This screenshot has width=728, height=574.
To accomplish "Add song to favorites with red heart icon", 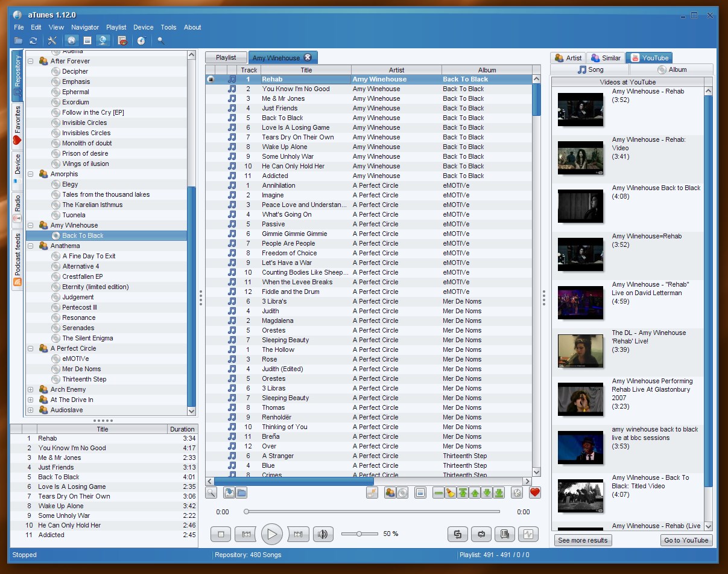I will coord(535,493).
